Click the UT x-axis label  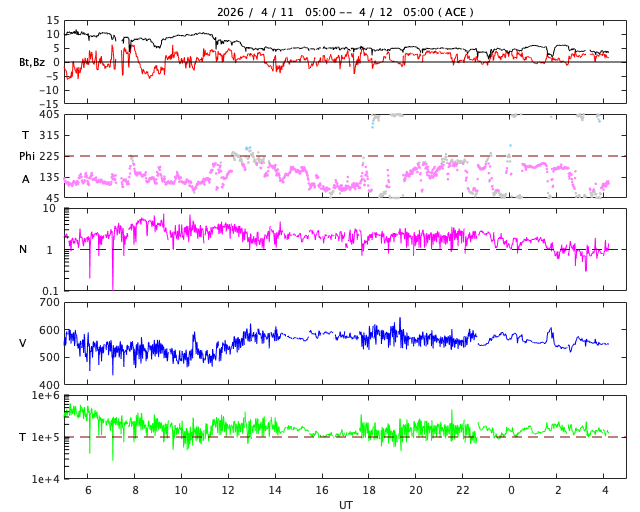pyautogui.click(x=345, y=505)
